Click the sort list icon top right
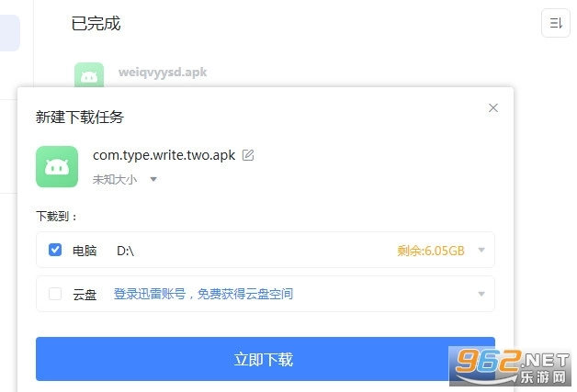This screenshot has height=392, width=577. click(x=556, y=23)
